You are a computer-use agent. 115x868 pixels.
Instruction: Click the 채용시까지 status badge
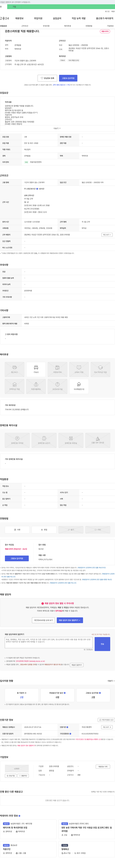tap(105, 31)
